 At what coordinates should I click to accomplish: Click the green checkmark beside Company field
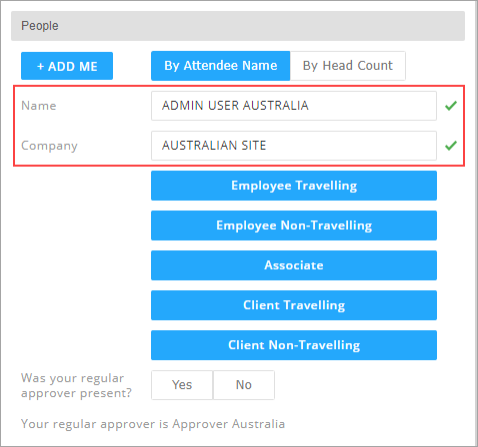tap(451, 146)
